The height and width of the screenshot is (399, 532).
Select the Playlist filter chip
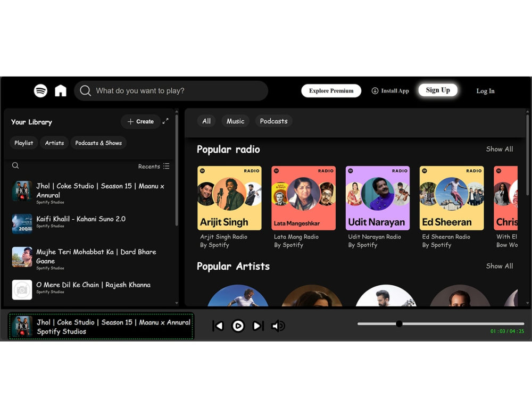(x=24, y=143)
